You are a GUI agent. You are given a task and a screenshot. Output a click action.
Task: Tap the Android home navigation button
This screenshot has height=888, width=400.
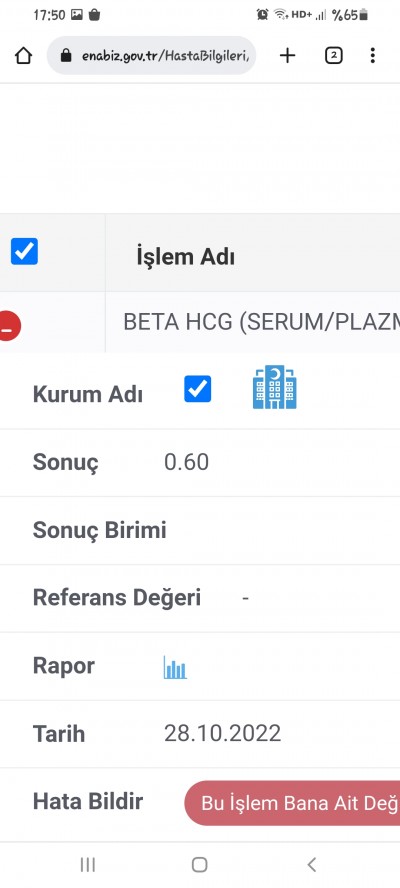tap(199, 864)
